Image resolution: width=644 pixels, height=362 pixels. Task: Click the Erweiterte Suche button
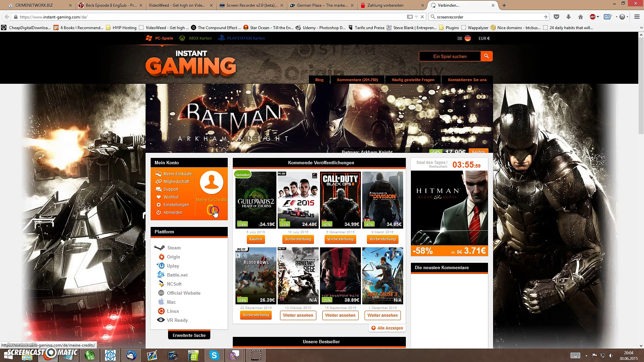point(189,335)
